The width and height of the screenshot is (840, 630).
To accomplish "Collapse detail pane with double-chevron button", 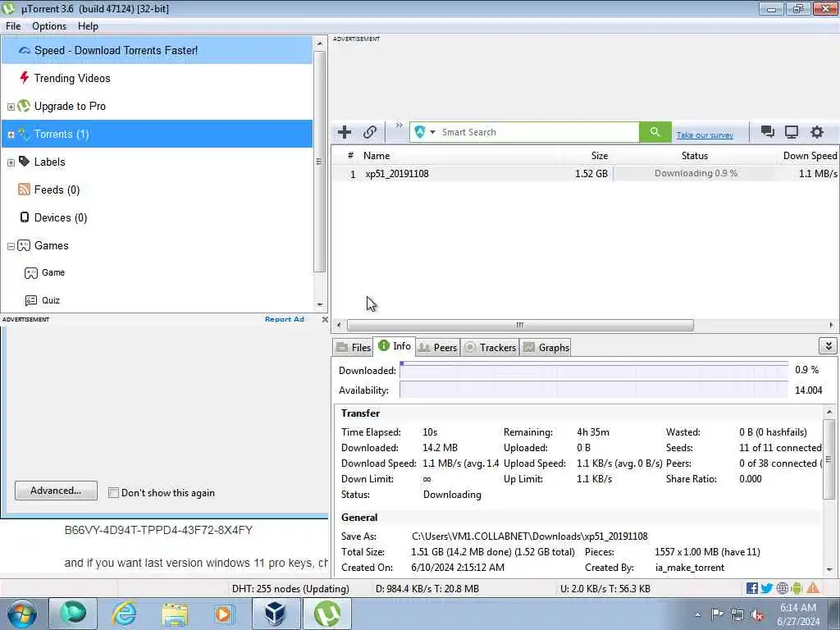I will pyautogui.click(x=829, y=346).
